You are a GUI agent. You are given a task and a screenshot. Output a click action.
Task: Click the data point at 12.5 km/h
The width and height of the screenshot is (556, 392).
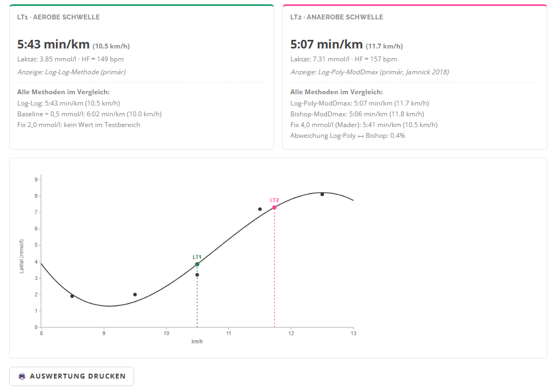(x=322, y=194)
